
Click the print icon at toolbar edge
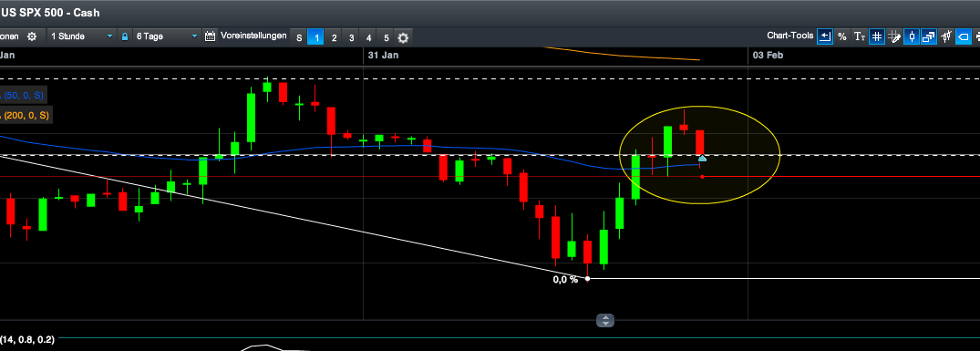[977, 36]
